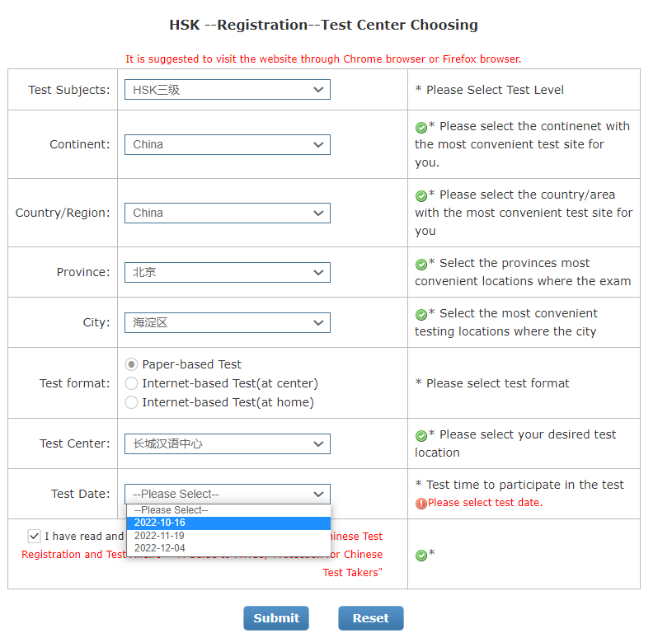Click the green checkmark beside Test Center hint
The width and height of the screenshot is (672, 638).
coord(421,435)
